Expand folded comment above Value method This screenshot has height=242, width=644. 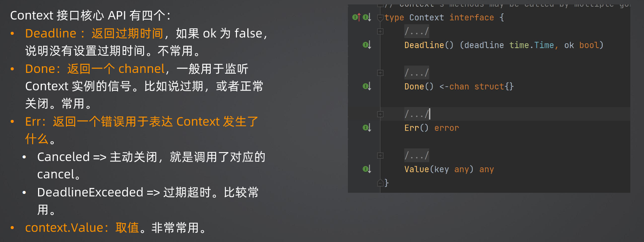pos(380,156)
